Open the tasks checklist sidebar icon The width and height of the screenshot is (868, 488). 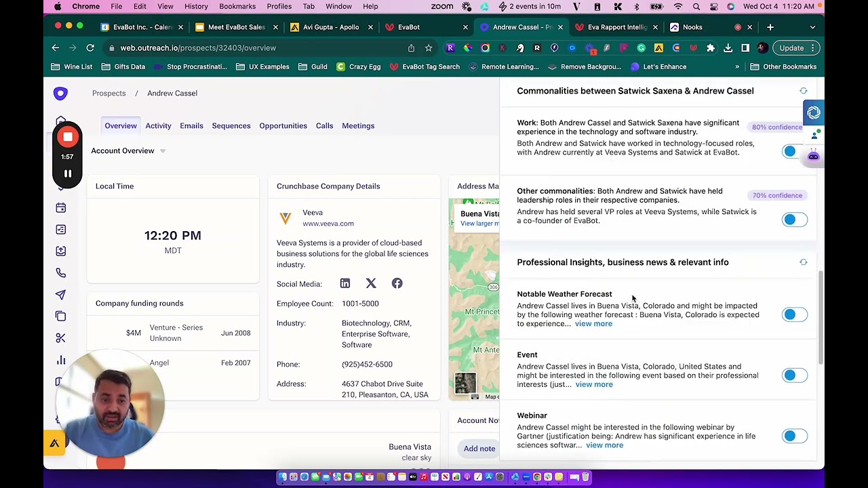tap(60, 229)
